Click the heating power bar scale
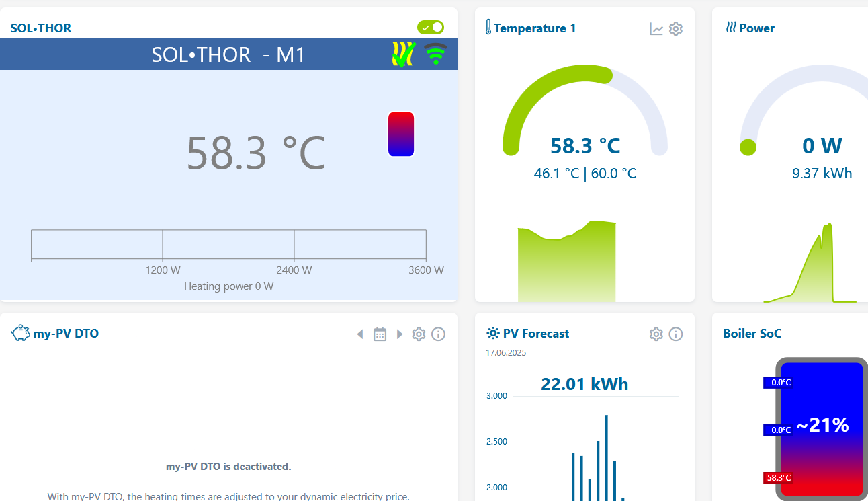The height and width of the screenshot is (501, 868). 228,245
